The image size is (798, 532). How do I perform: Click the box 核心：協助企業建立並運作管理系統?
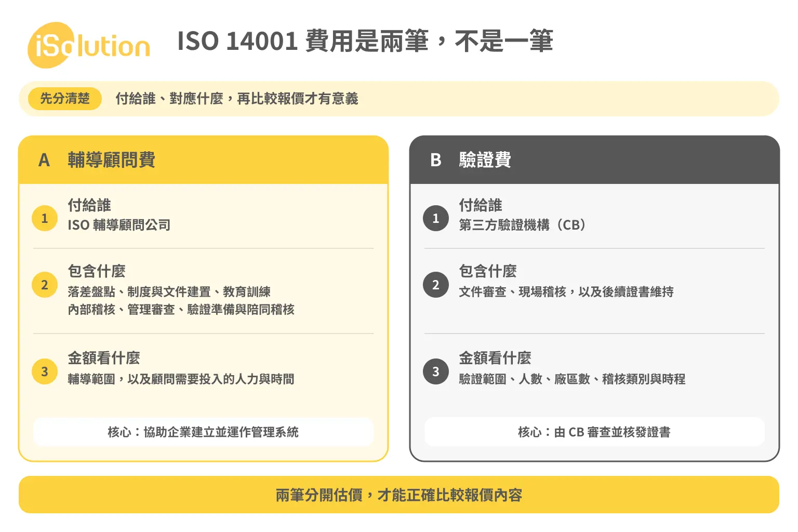coord(203,432)
